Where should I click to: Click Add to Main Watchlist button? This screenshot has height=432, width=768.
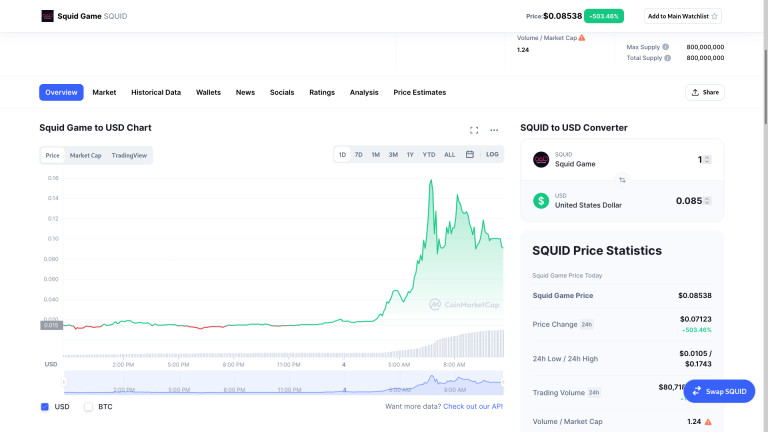tap(683, 16)
